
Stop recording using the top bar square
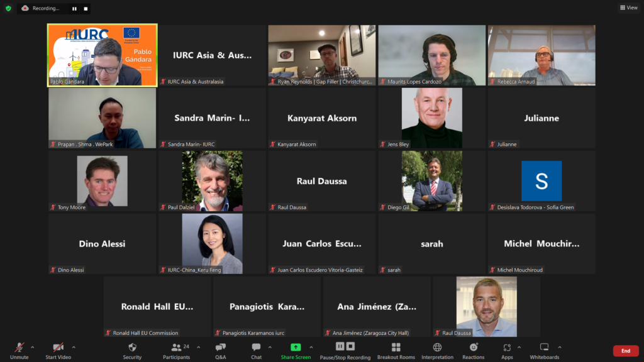click(x=85, y=9)
